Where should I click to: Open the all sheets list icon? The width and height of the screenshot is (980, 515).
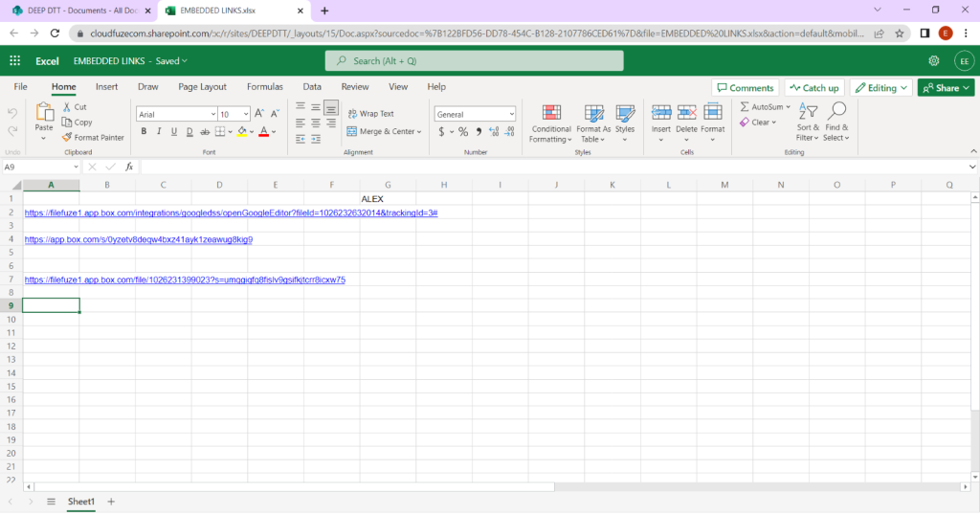coord(52,502)
